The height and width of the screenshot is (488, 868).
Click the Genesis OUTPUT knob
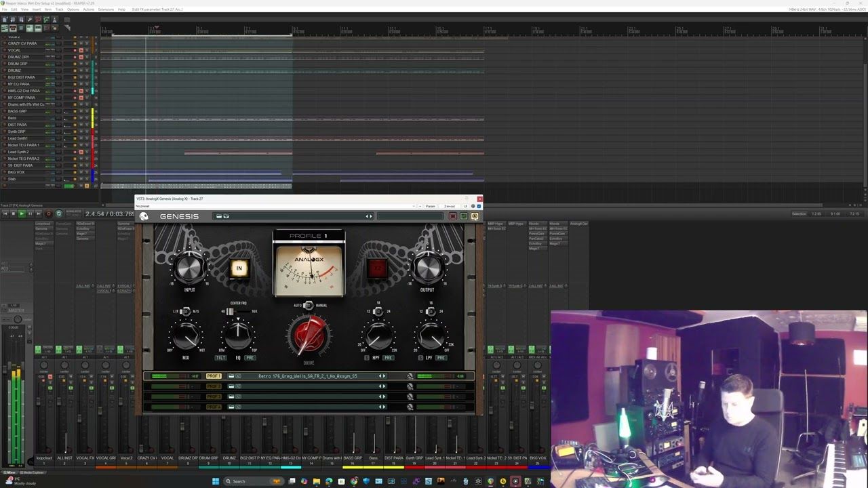coord(427,268)
